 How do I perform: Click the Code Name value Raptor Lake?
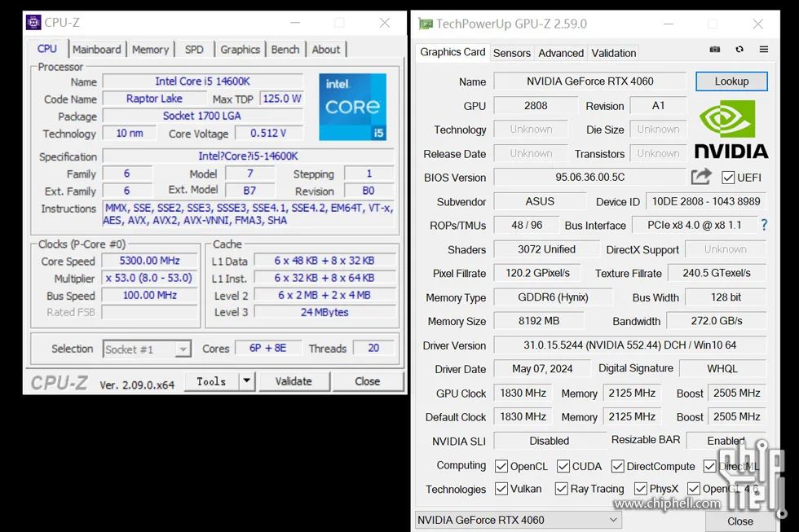pos(154,99)
